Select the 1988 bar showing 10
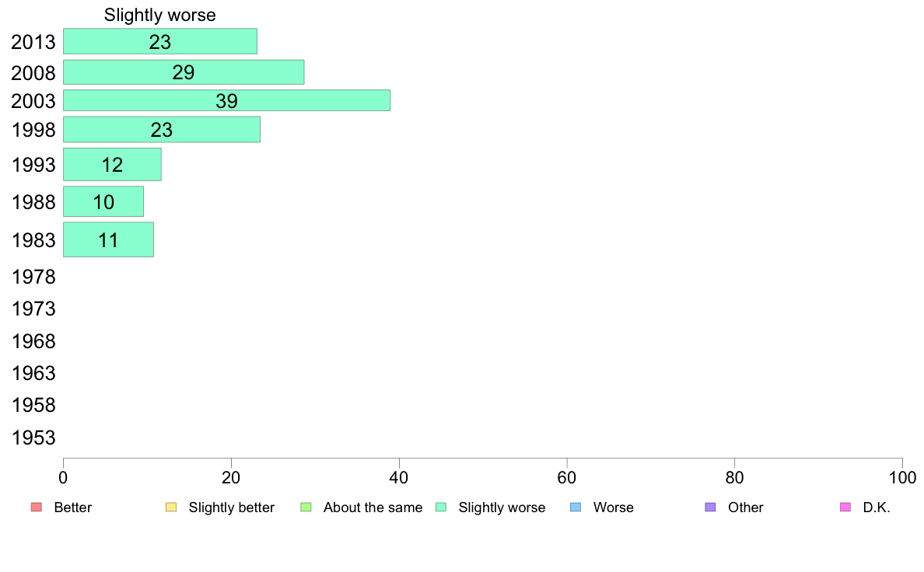Image resolution: width=924 pixels, height=572 pixels. point(103,201)
